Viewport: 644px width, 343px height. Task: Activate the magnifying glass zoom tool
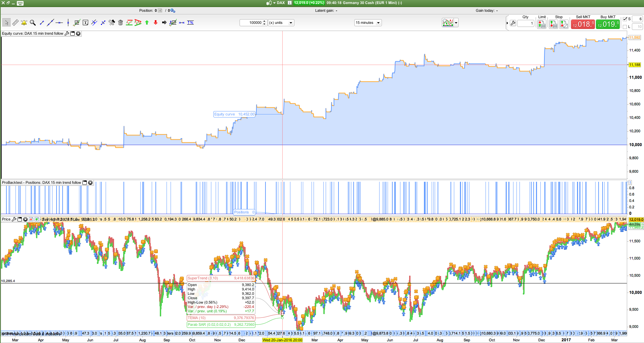tap(33, 23)
